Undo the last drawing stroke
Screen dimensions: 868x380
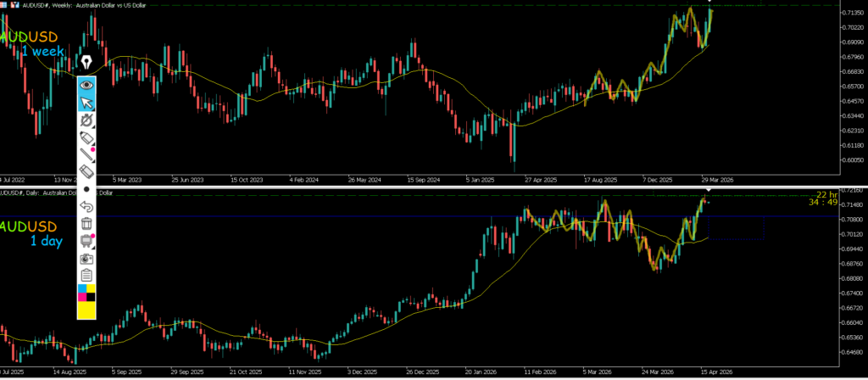pyautogui.click(x=86, y=206)
